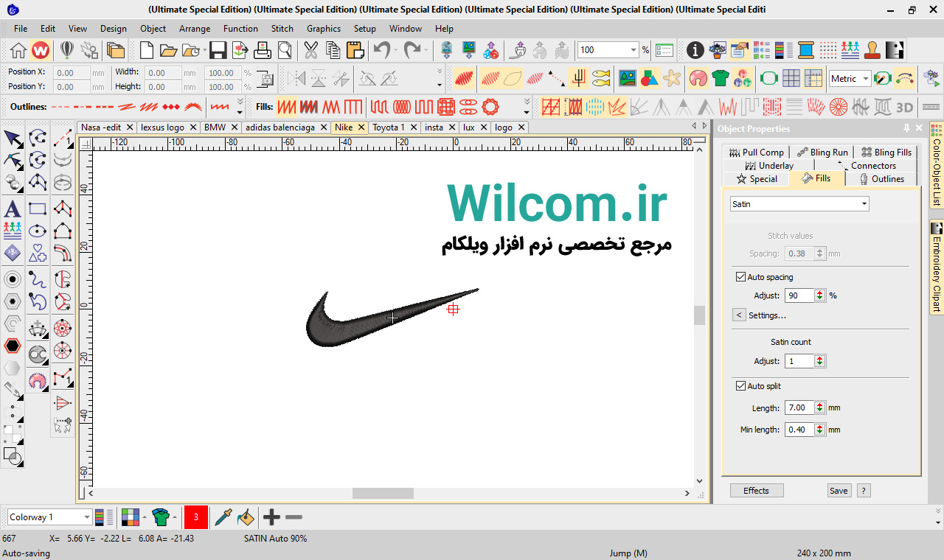Show green T-shirt product visualization
The image size is (944, 560).
pyautogui.click(x=721, y=78)
